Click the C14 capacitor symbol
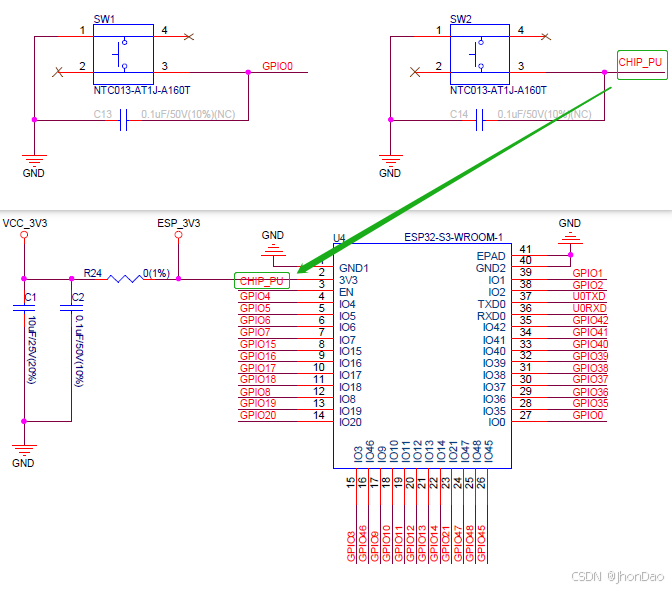 point(480,120)
